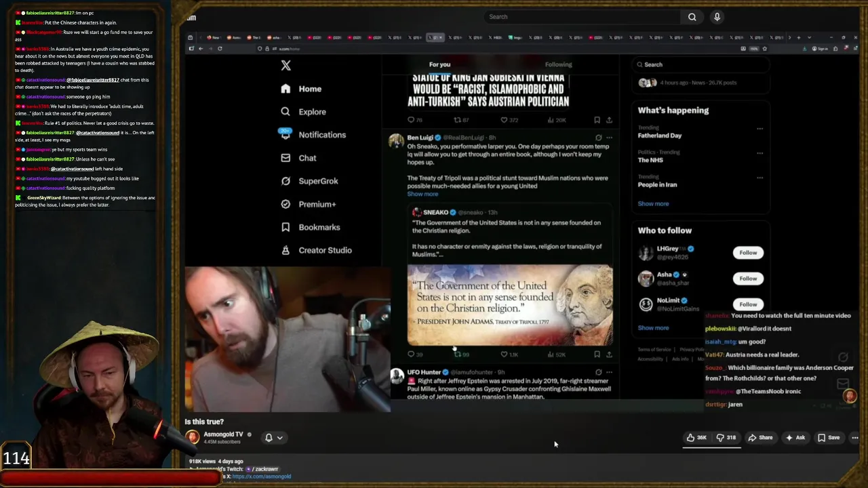The image size is (868, 488).
Task: Save the YouTube video to a playlist
Action: coord(829,438)
